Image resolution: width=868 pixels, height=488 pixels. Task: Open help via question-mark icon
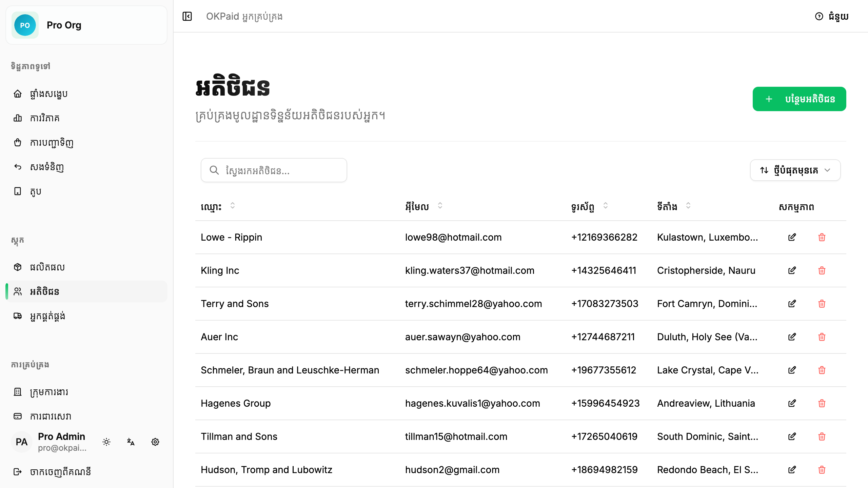point(831,16)
